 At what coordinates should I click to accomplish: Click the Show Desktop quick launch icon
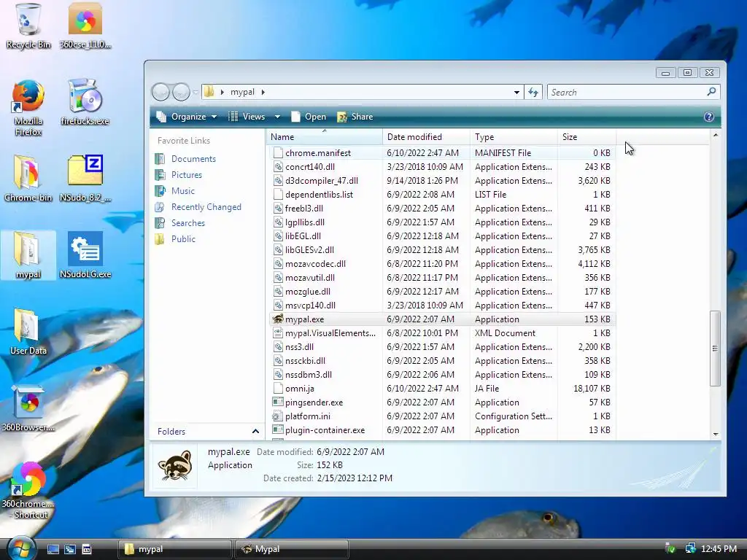(x=53, y=549)
